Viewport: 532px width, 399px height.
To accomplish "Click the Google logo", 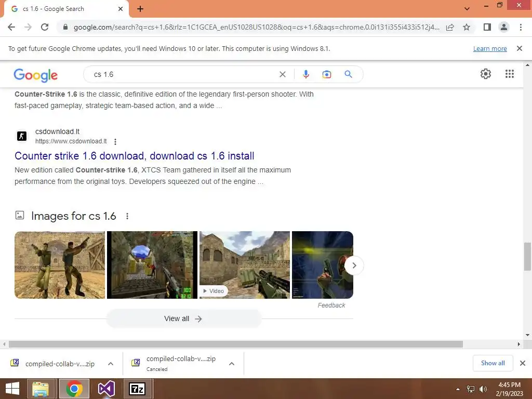I will (36, 75).
